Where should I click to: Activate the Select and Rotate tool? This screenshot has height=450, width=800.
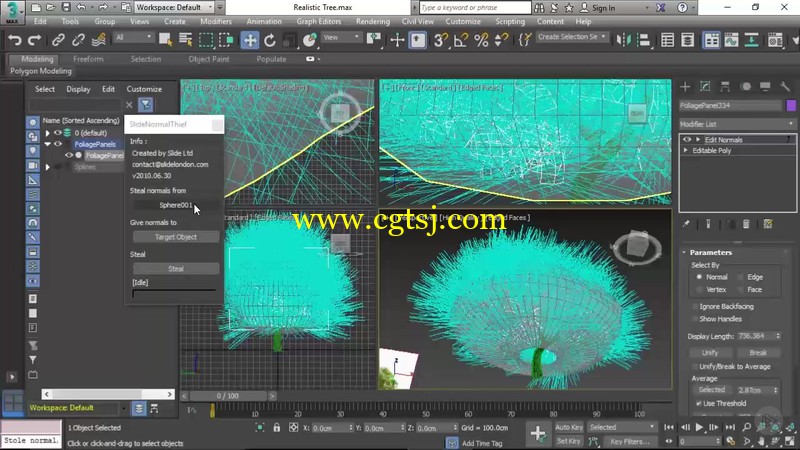270,40
